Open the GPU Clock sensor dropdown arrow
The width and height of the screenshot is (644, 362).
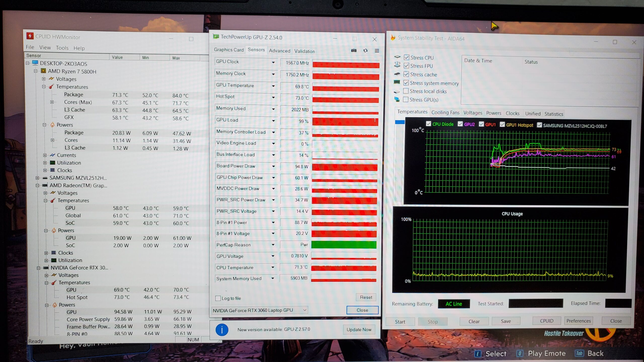pyautogui.click(x=273, y=62)
